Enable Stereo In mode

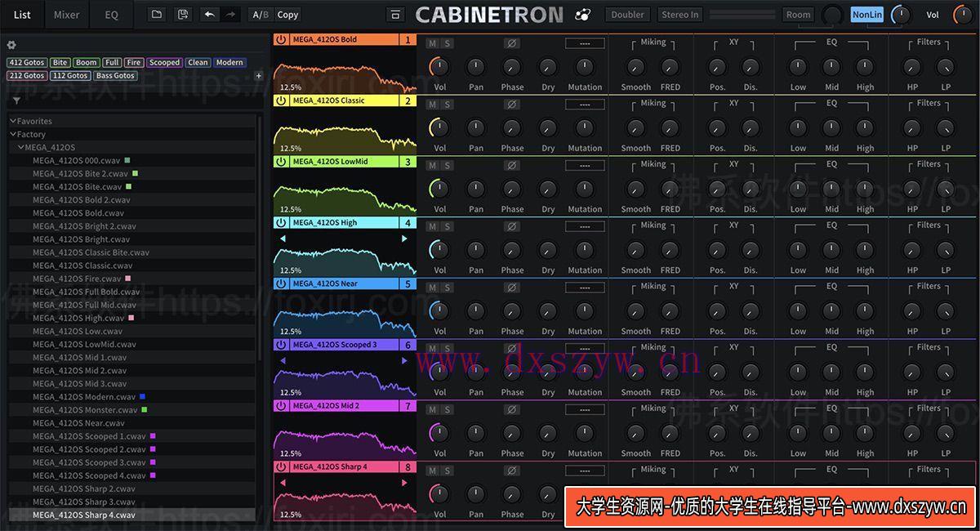679,15
